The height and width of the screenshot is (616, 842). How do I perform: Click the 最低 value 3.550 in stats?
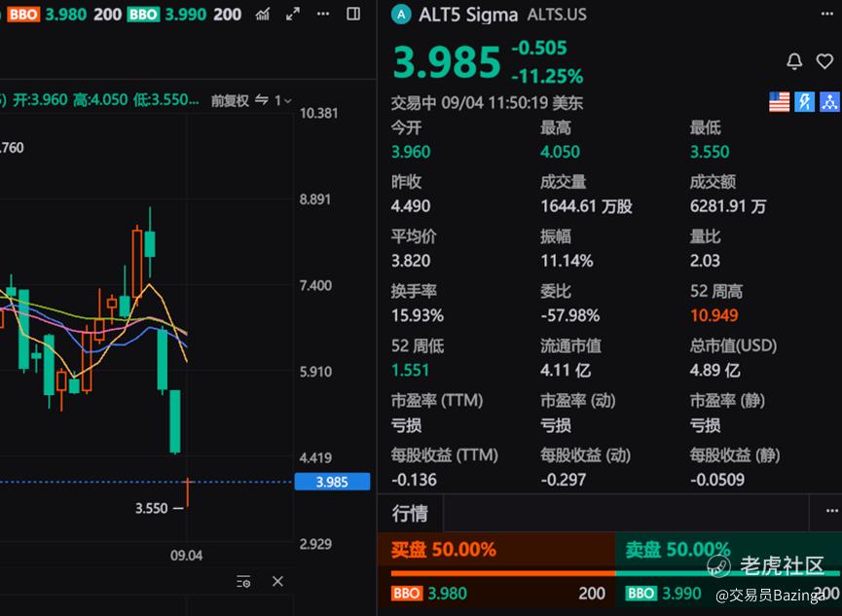[x=710, y=152]
